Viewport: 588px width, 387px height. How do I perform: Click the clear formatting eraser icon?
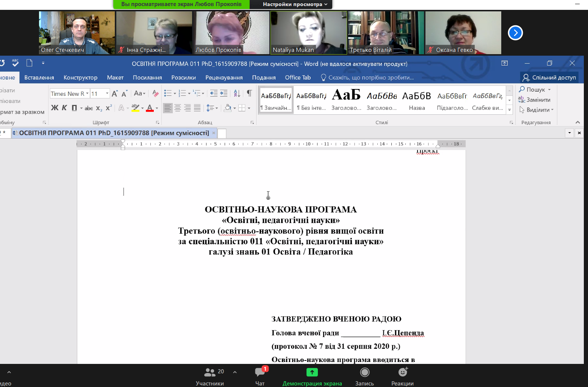tap(155, 93)
